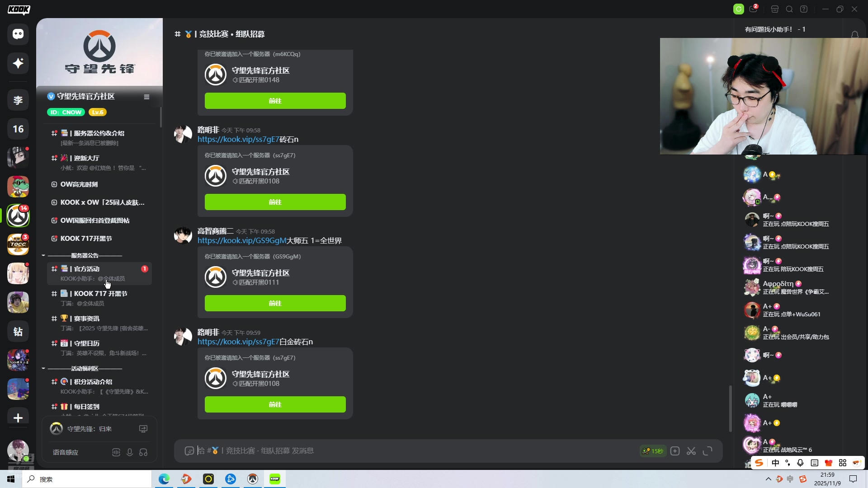Viewport: 868px width, 488px height.
Task: Toggle microphone mute in voice panel
Action: pyautogui.click(x=130, y=452)
